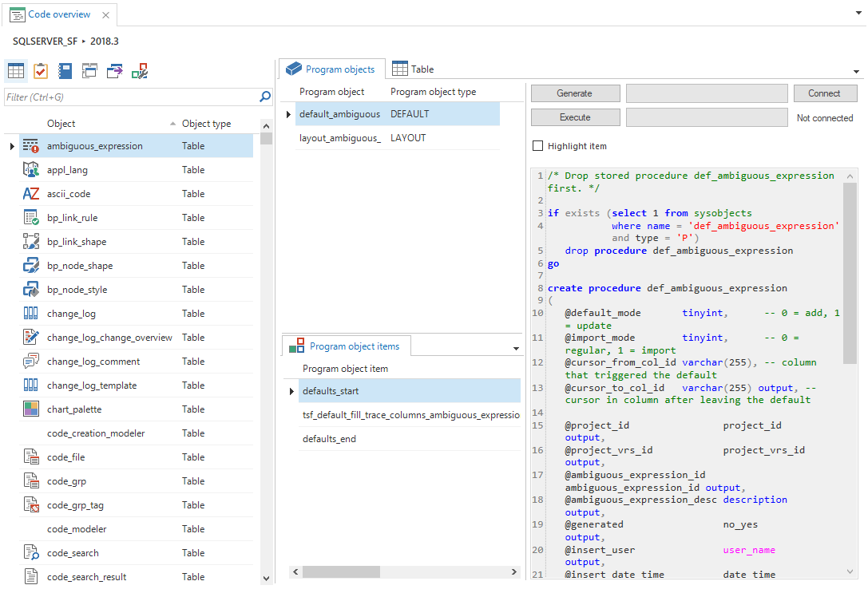Sort by the Object column header
The width and height of the screenshot is (868, 589).
pyautogui.click(x=61, y=124)
